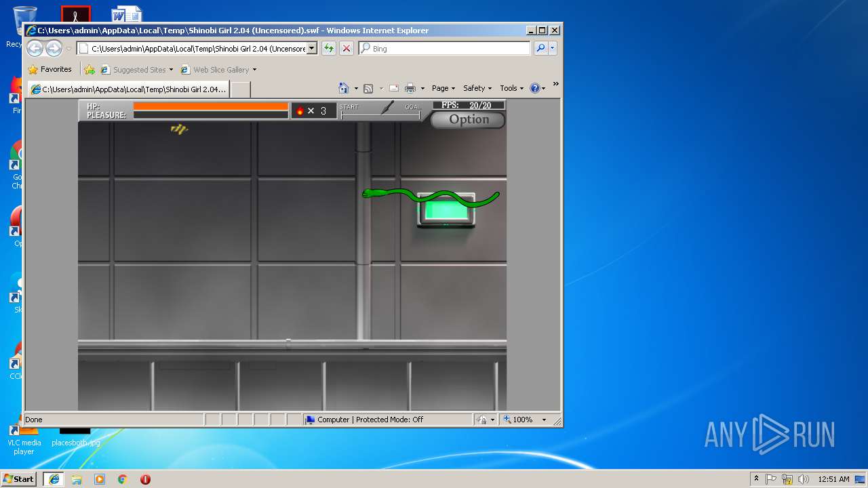Click the flame lives counter icon
Image resolution: width=868 pixels, height=488 pixels.
300,110
